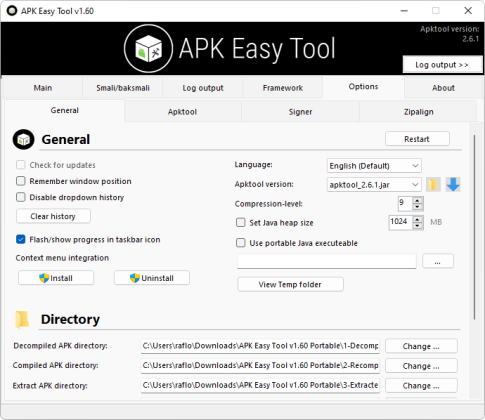
Task: Click the APK Easy Tool header logo
Action: (x=148, y=49)
